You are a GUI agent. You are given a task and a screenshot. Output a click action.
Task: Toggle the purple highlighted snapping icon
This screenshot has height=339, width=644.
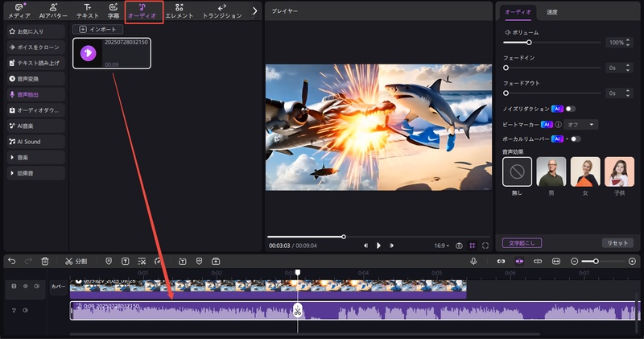519,262
